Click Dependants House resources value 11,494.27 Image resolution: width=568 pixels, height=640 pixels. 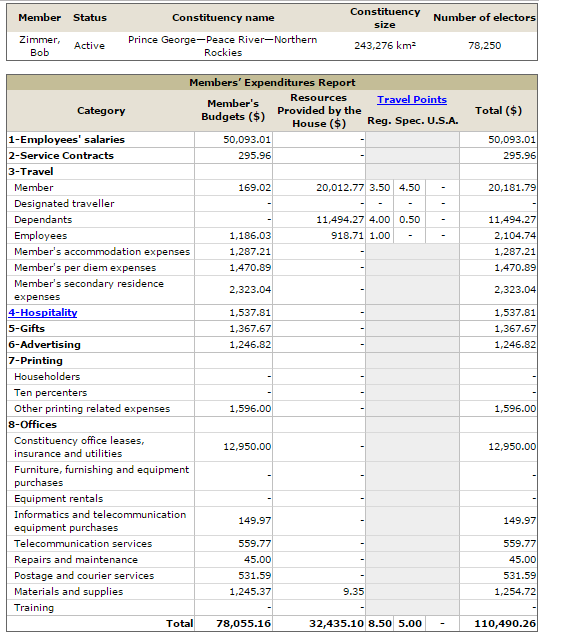click(340, 220)
